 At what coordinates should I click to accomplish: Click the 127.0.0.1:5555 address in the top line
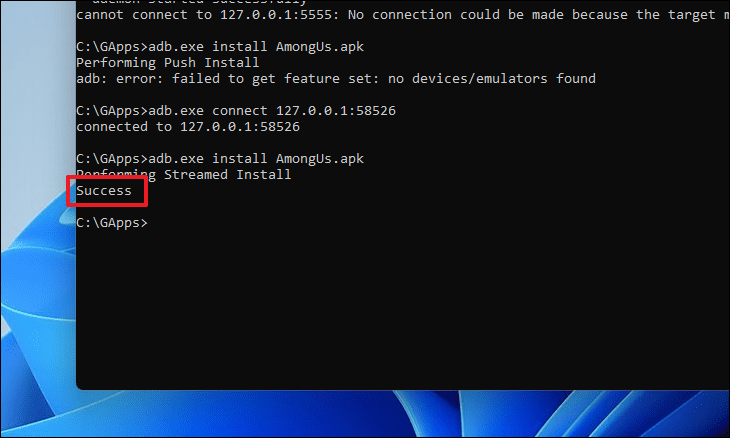278,15
